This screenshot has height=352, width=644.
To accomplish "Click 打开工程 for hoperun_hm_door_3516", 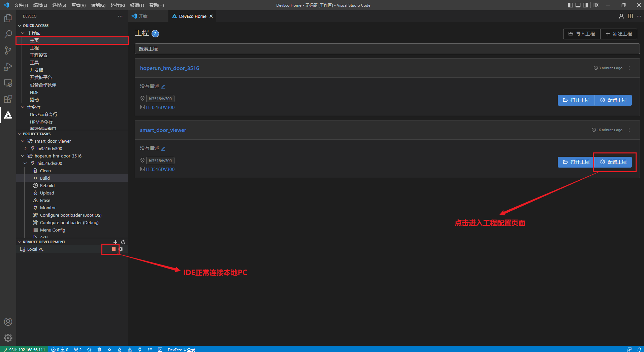I will tap(576, 100).
